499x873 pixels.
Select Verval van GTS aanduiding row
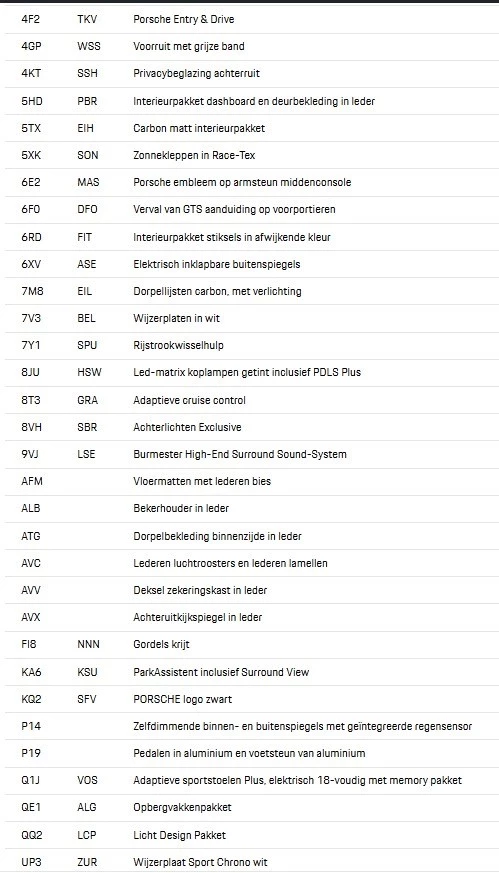(x=252, y=210)
